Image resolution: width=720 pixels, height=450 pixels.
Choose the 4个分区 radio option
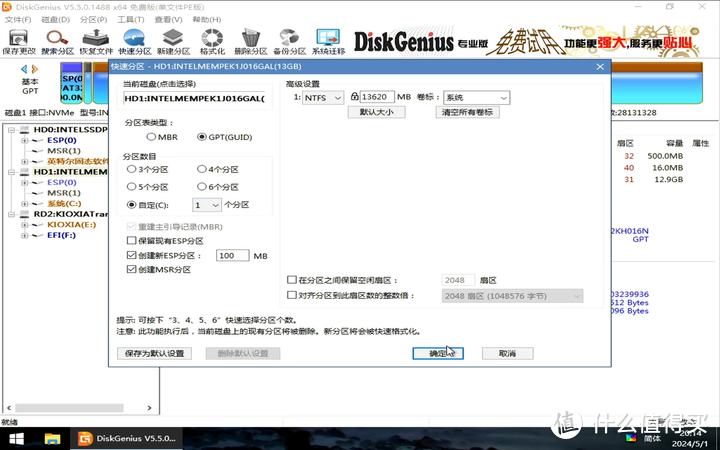[201, 169]
